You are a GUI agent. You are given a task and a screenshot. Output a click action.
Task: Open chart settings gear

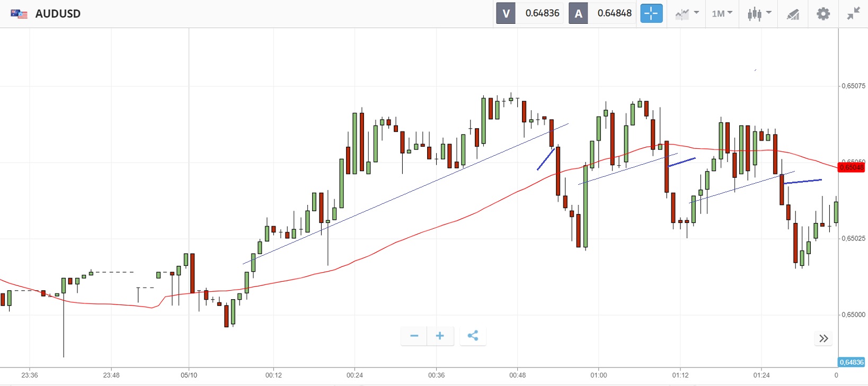pos(823,14)
